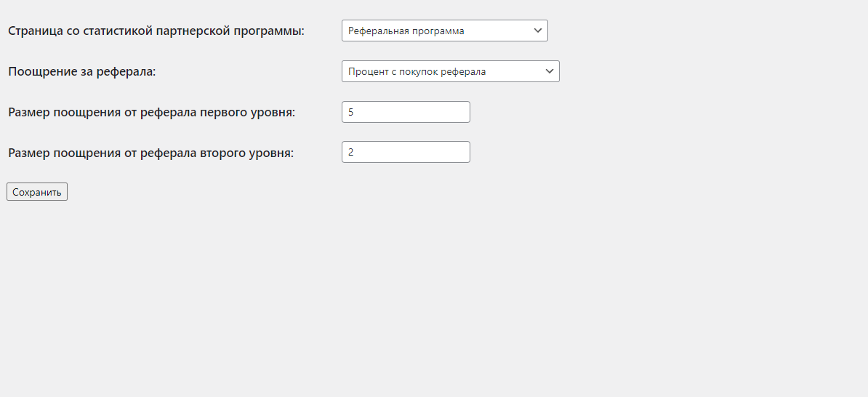Save the referral program settings
868x397 pixels.
37,192
